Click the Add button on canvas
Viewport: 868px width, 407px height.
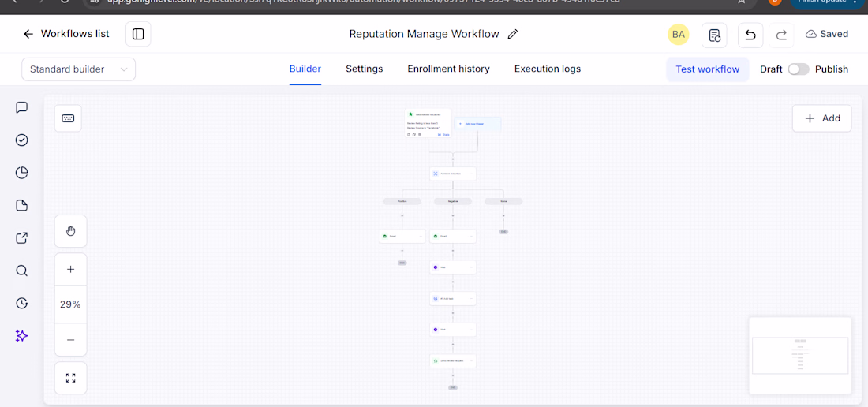[822, 118]
